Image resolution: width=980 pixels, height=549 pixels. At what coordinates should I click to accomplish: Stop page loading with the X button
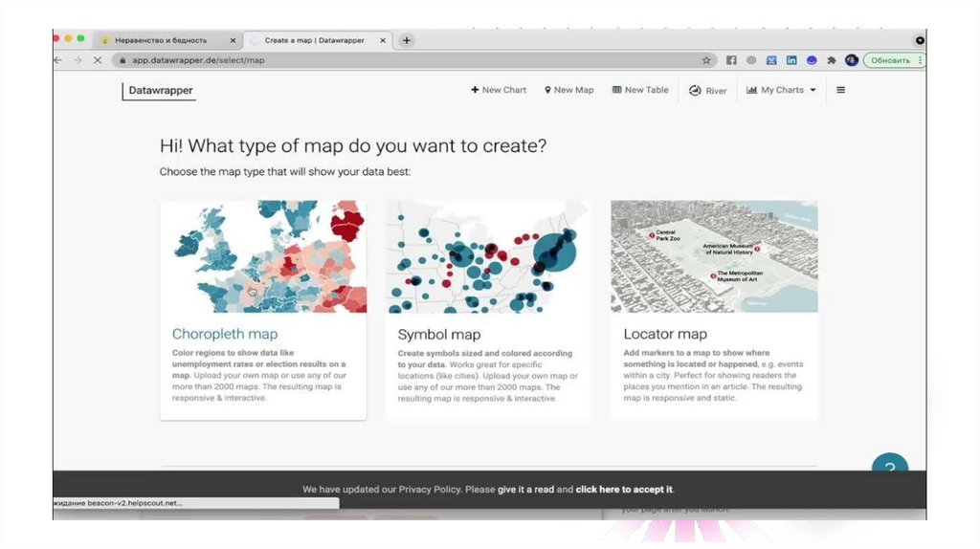(x=98, y=60)
